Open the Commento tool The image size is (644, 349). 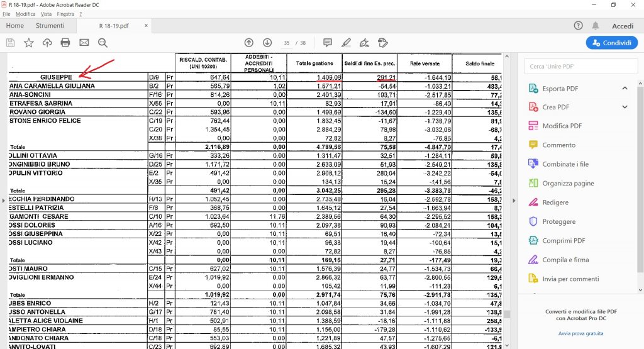pyautogui.click(x=558, y=145)
